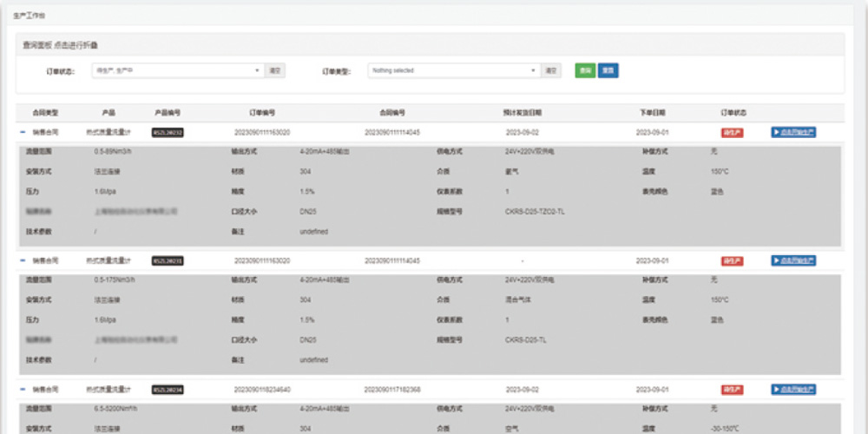Click product number badge in third row

168,390
